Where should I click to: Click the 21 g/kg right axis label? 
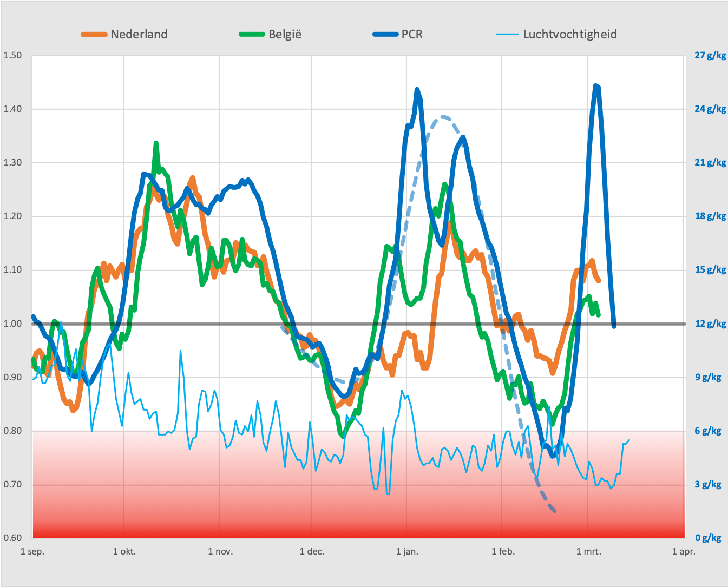click(710, 162)
